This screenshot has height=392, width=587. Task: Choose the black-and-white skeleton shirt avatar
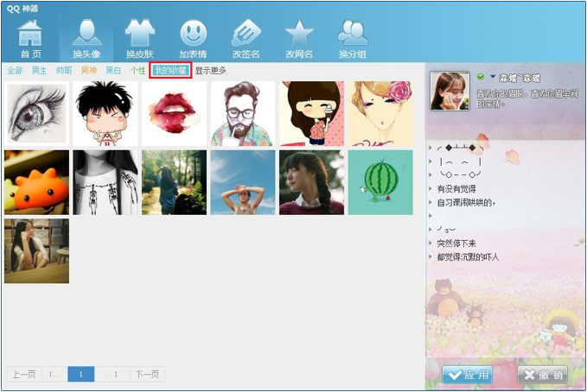pyautogui.click(x=105, y=182)
